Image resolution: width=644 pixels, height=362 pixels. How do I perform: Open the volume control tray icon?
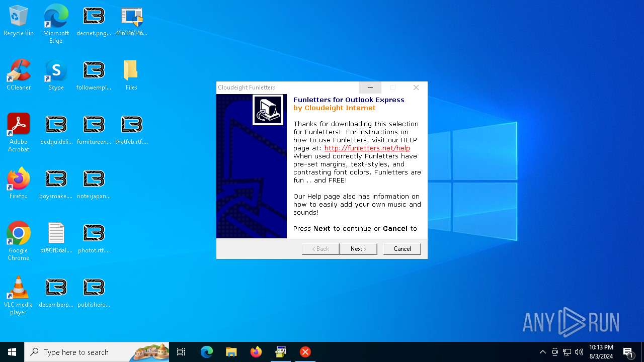click(579, 352)
